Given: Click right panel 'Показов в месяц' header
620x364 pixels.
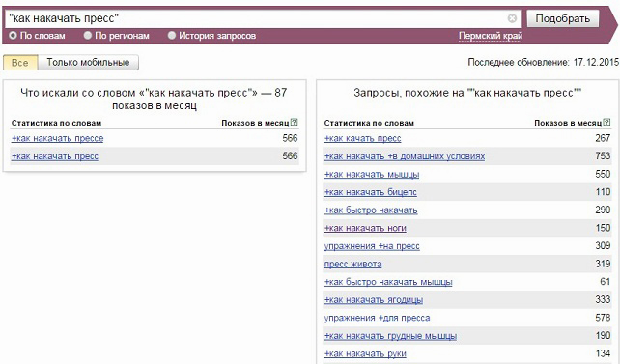Looking at the screenshot, I should (x=568, y=123).
